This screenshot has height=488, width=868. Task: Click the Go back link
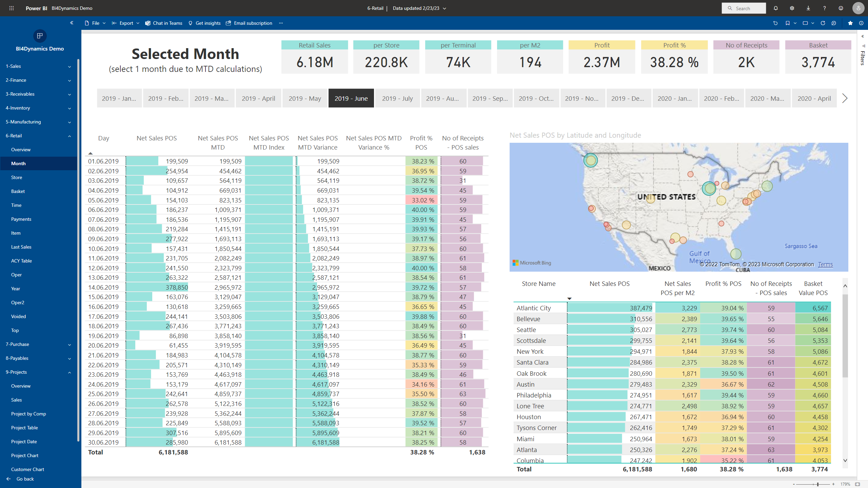point(25,479)
